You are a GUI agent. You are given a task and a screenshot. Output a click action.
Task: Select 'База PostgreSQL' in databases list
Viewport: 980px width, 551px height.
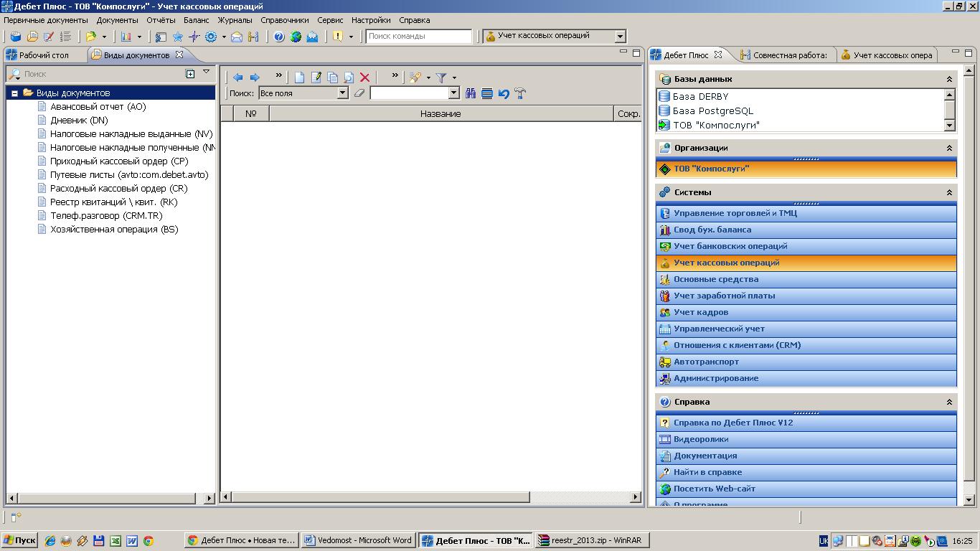712,111
